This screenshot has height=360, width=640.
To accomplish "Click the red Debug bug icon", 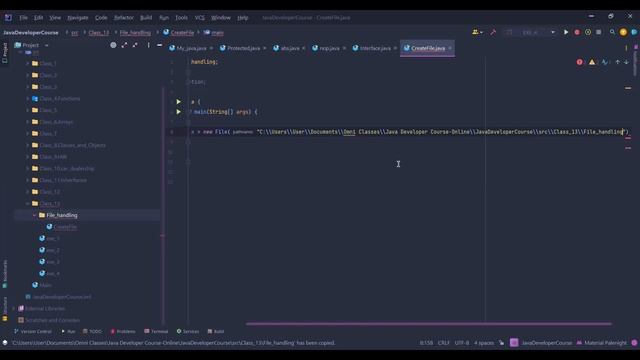I will pos(577,32).
